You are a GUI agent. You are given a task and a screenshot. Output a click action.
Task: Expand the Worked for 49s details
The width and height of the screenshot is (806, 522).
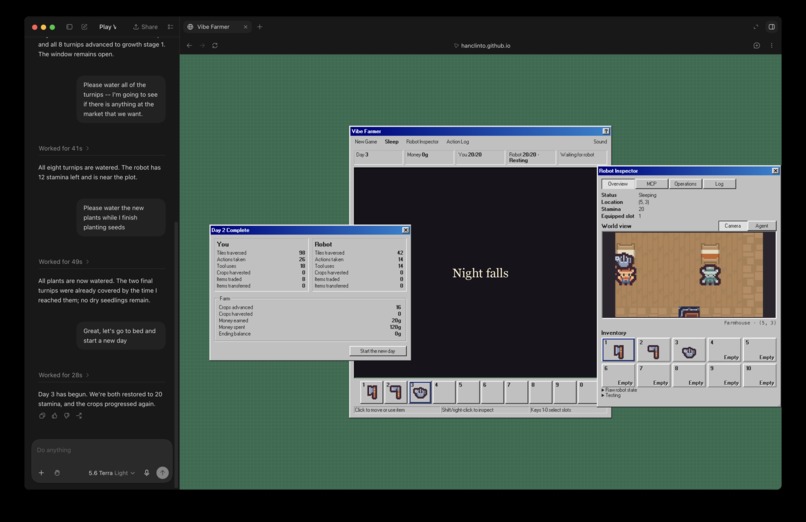click(x=64, y=262)
